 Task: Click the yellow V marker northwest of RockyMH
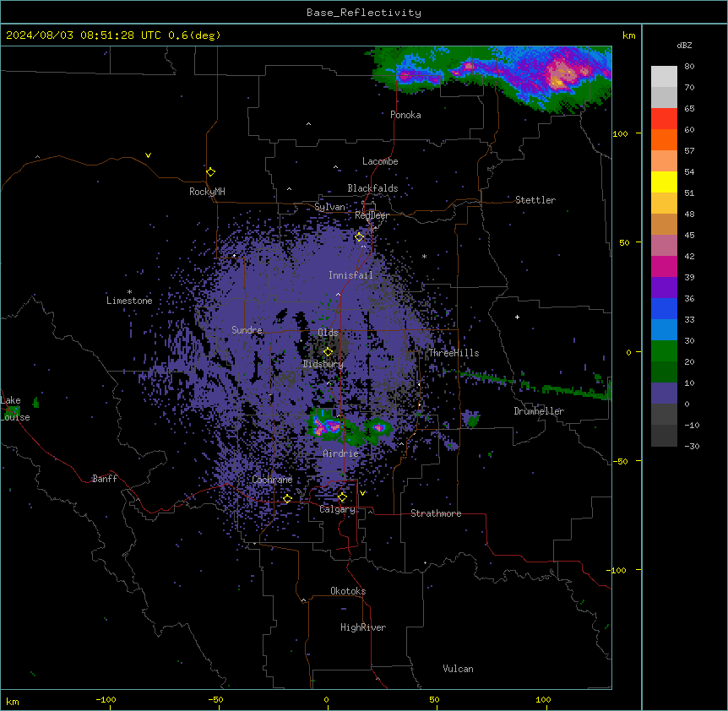click(x=148, y=155)
